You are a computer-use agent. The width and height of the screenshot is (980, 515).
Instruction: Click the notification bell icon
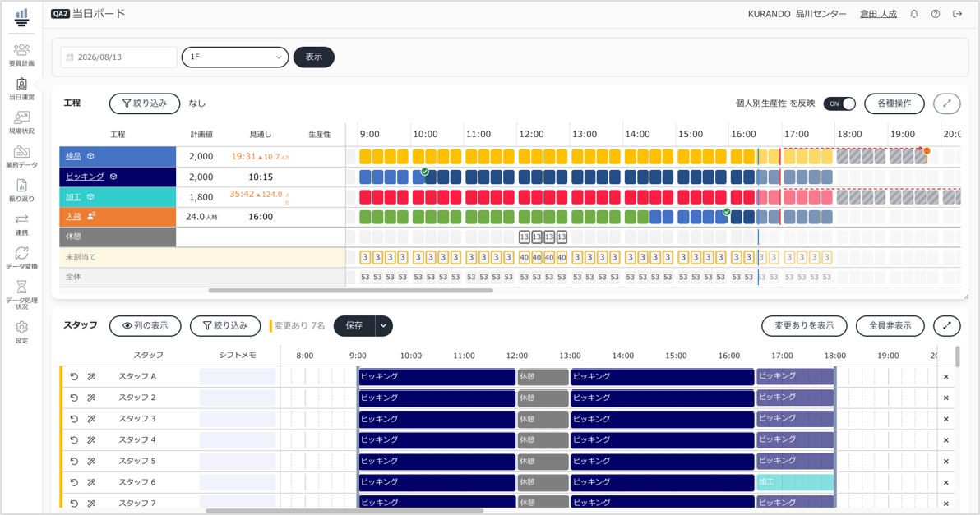click(913, 14)
